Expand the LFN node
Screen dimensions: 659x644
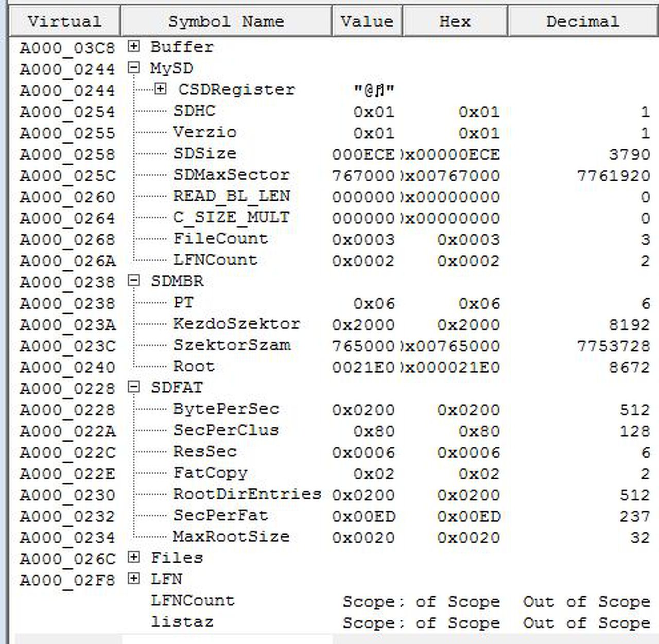[134, 579]
